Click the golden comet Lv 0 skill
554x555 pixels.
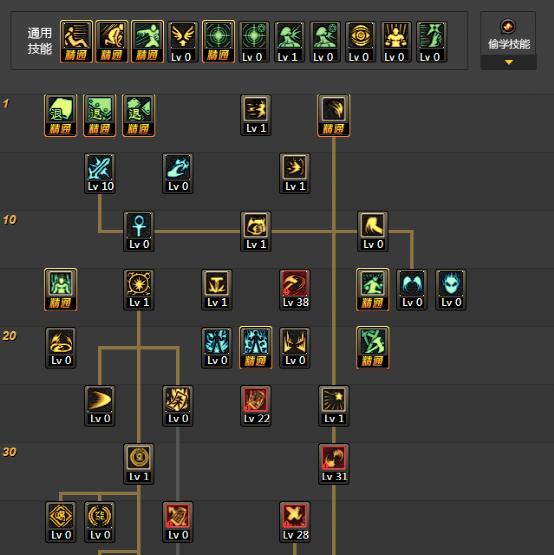coord(100,406)
